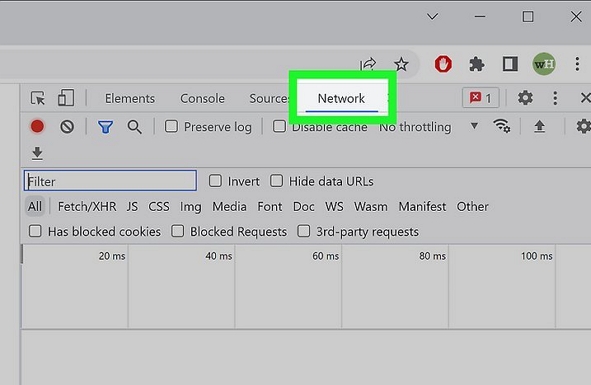Viewport: 591px width, 385px height.
Task: Click the 60 ms timeline overview marker
Action: tap(325, 256)
